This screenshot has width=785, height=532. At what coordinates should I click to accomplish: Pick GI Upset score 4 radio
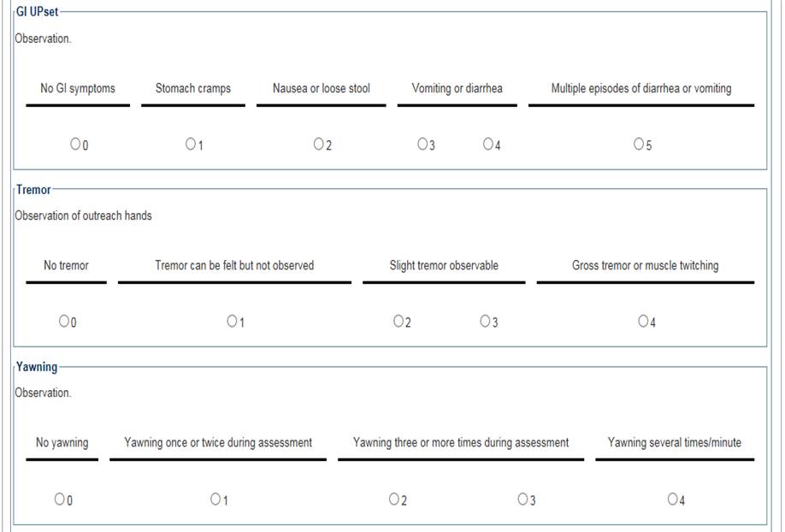tap(487, 145)
